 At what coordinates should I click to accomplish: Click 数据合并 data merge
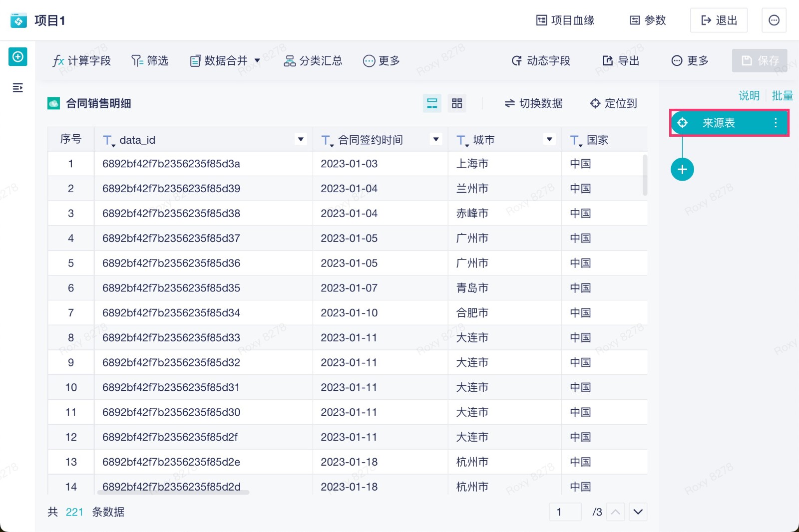click(219, 61)
